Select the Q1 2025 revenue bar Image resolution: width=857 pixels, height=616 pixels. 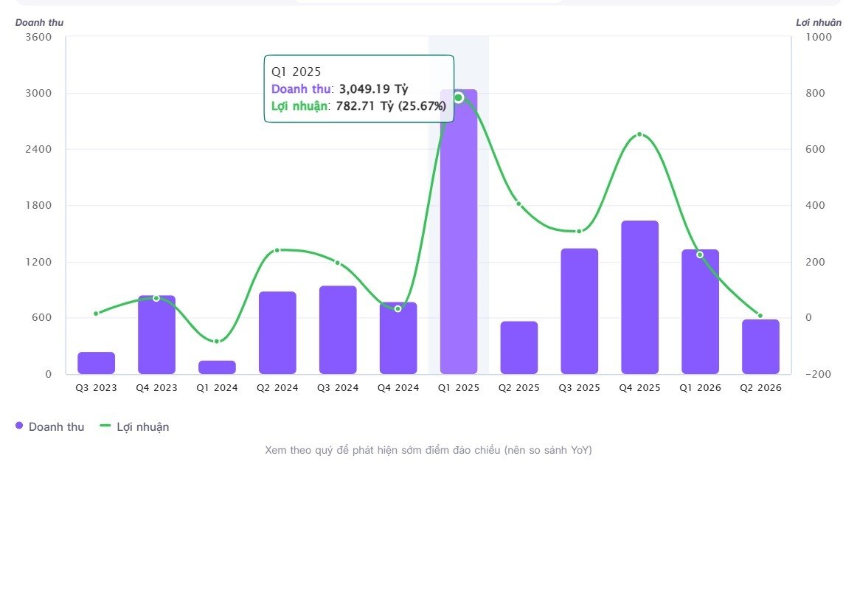point(459,232)
